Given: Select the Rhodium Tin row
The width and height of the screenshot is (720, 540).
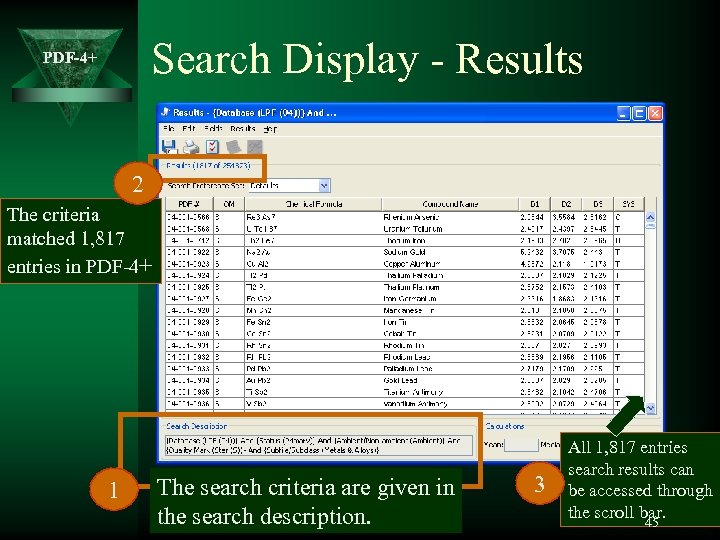Looking at the screenshot, I should pyautogui.click(x=405, y=345).
